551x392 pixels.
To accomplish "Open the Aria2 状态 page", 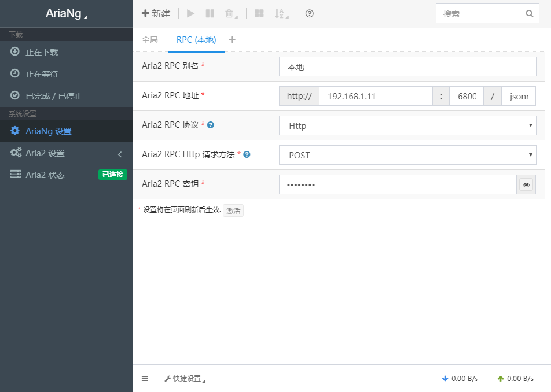I will point(67,175).
